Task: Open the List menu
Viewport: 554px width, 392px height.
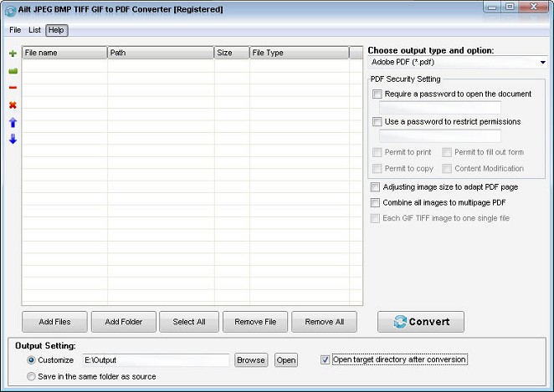Action: pyautogui.click(x=34, y=30)
